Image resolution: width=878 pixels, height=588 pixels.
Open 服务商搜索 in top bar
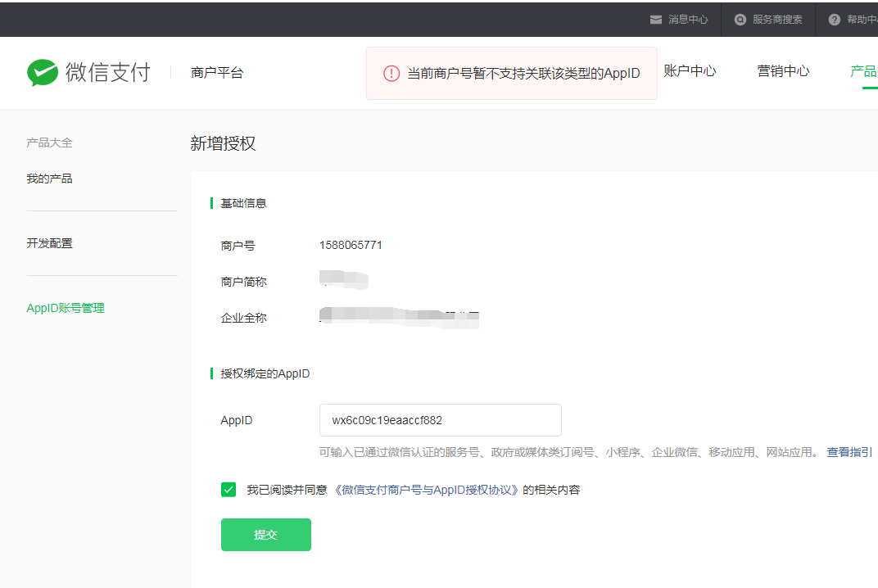[x=777, y=20]
